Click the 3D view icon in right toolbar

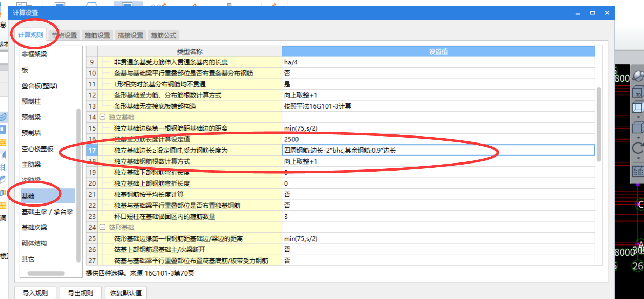pos(638,92)
